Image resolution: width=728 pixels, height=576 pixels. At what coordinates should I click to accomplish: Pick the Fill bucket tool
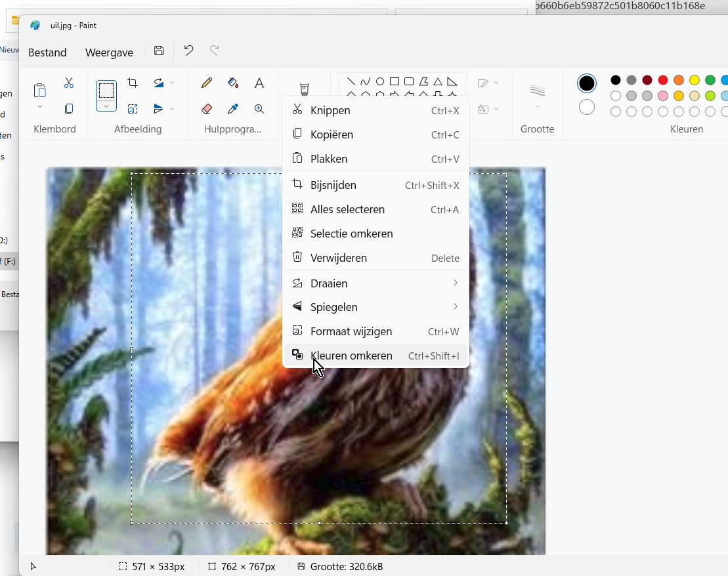click(232, 83)
